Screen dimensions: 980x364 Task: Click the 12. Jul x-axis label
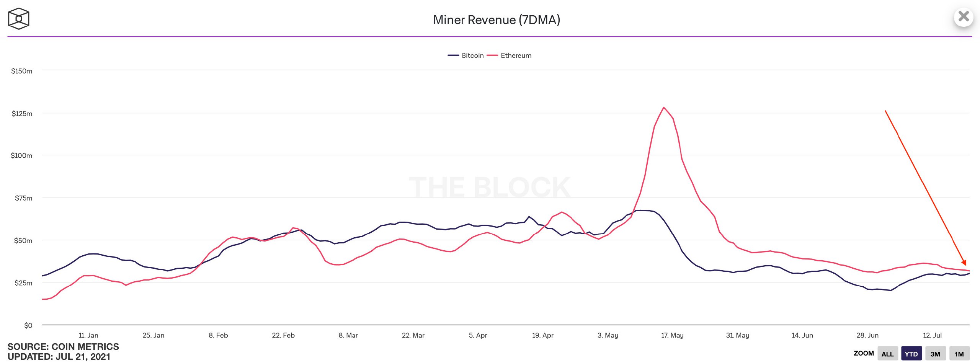(932, 335)
